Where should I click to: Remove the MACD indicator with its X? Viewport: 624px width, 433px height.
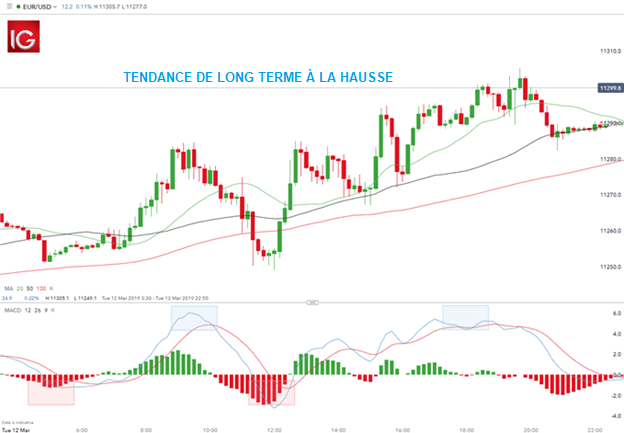pos(53,310)
